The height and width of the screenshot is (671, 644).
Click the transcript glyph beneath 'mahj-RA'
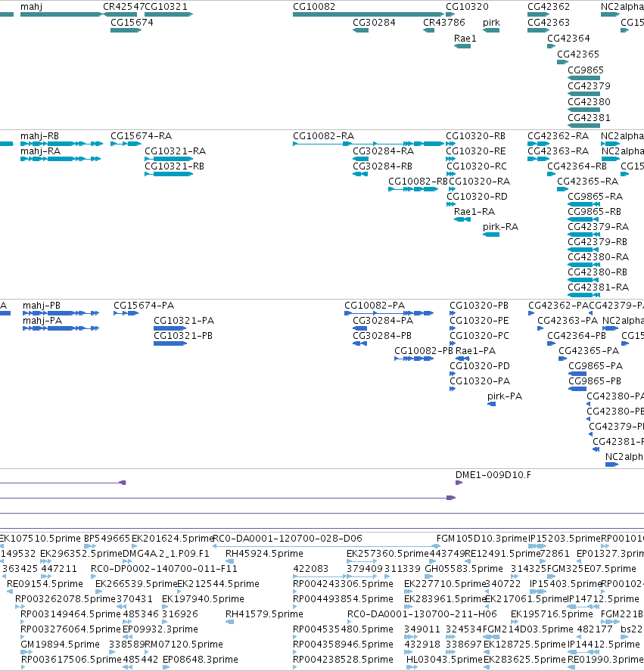coord(61,159)
